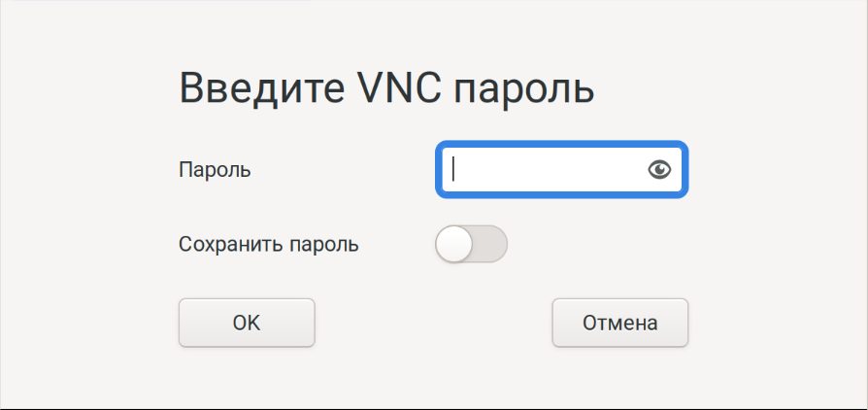Click inside the VNC password text box
The width and height of the screenshot is (868, 410).
point(544,170)
